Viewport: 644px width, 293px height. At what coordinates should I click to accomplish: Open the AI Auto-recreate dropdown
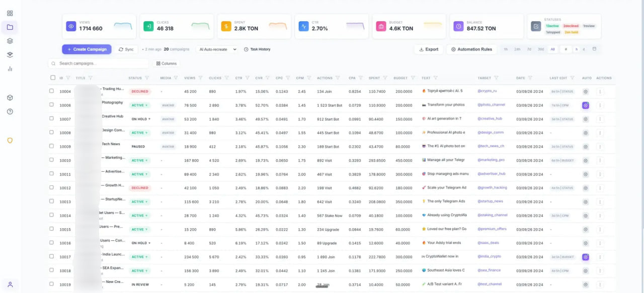tap(217, 49)
